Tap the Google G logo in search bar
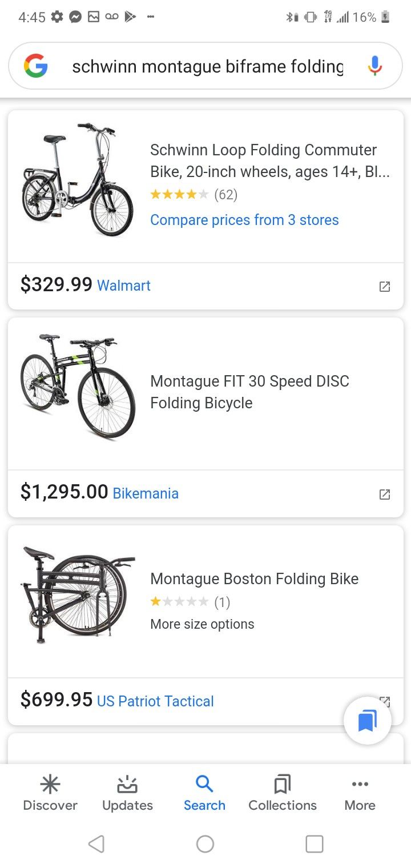 click(35, 66)
